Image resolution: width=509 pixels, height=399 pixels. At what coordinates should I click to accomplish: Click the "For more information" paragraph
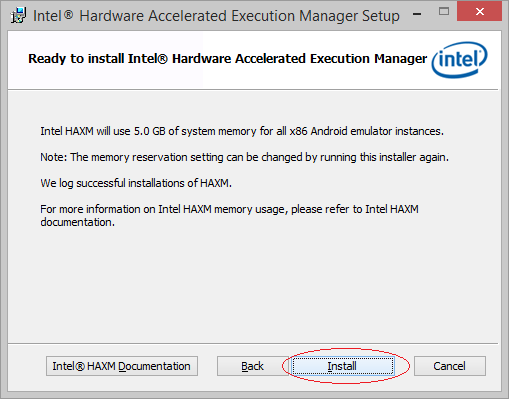point(229,215)
